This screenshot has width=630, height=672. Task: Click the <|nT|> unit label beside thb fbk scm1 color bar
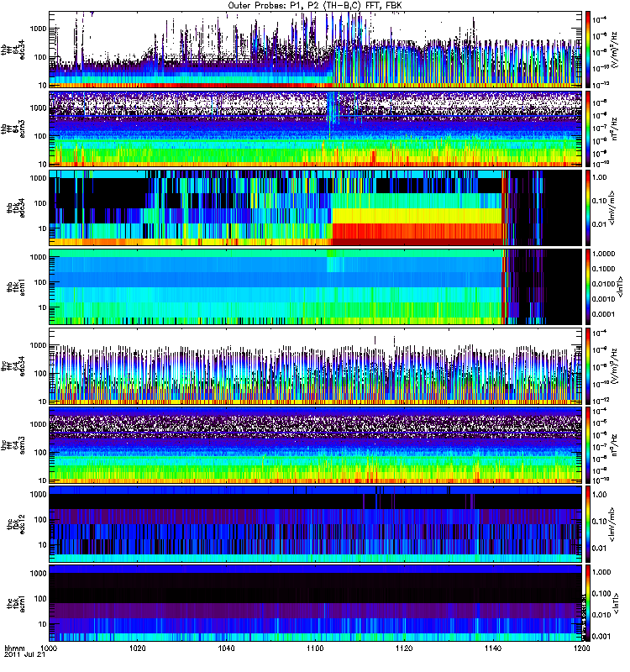[x=620, y=286]
